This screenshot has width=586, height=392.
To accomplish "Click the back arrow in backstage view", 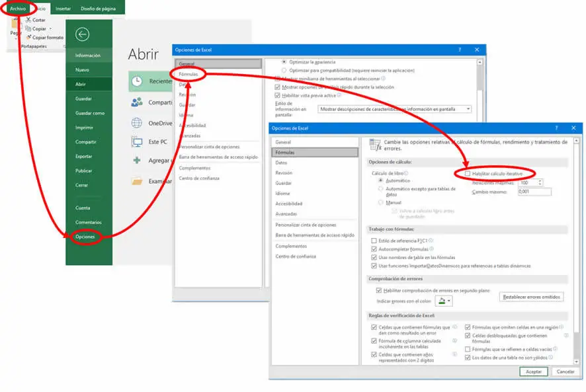I will [82, 34].
